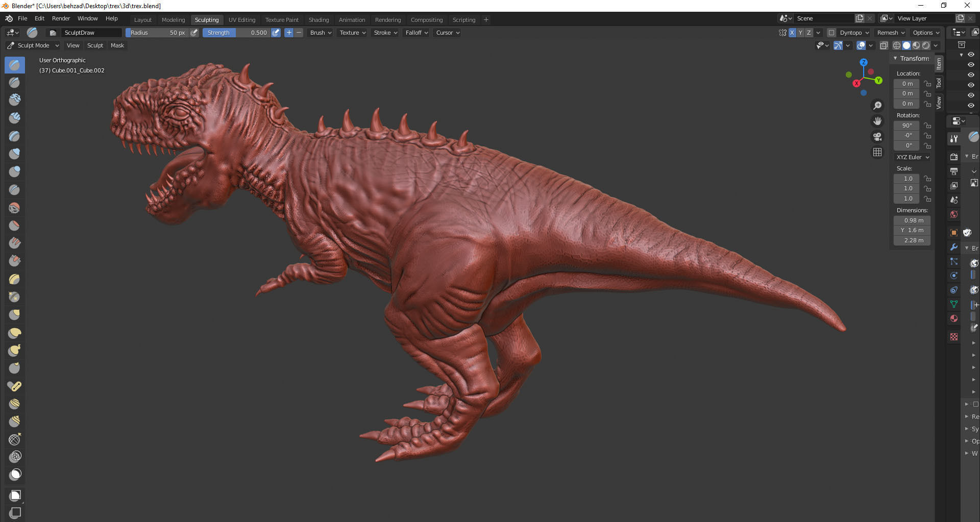Viewport: 980px width, 522px height.
Task: Open the XYZ Euler rotation mode dropdown
Action: [912, 157]
